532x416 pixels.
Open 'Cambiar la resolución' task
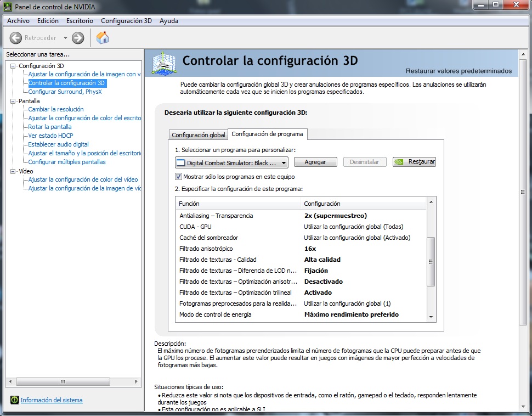[55, 109]
